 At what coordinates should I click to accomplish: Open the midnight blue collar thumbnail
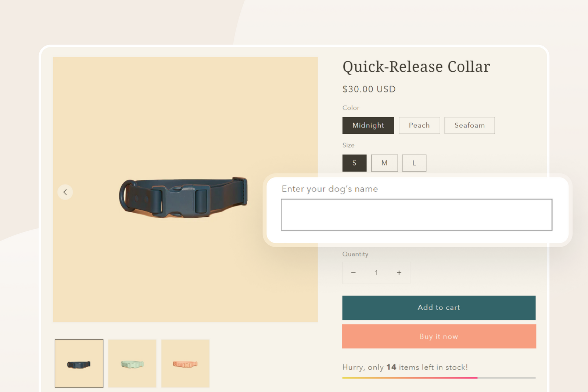[79, 363]
